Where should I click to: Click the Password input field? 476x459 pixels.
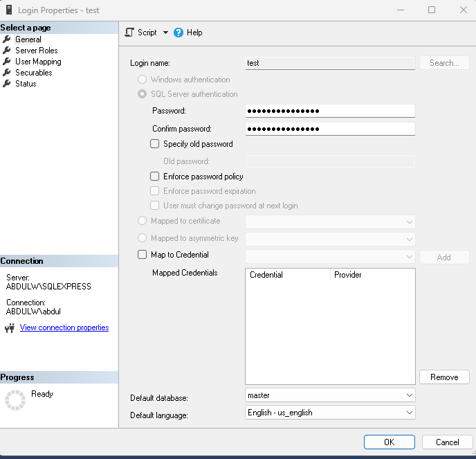(330, 111)
